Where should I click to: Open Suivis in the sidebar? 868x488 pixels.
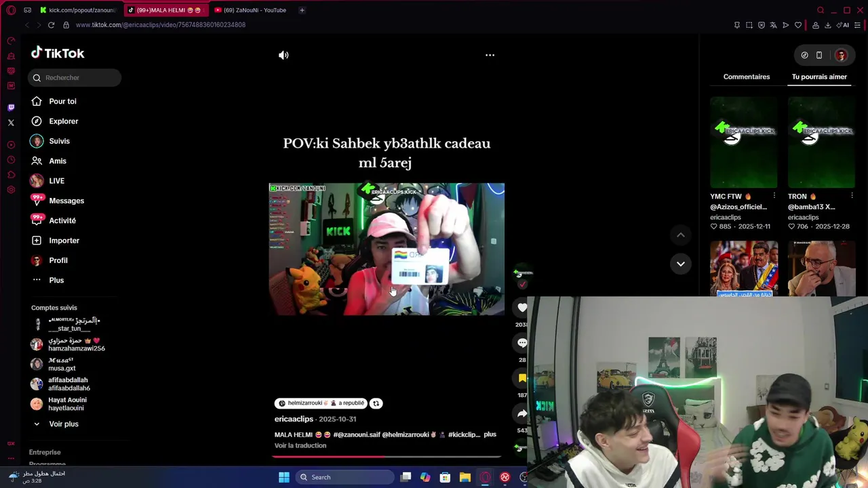[x=59, y=141]
